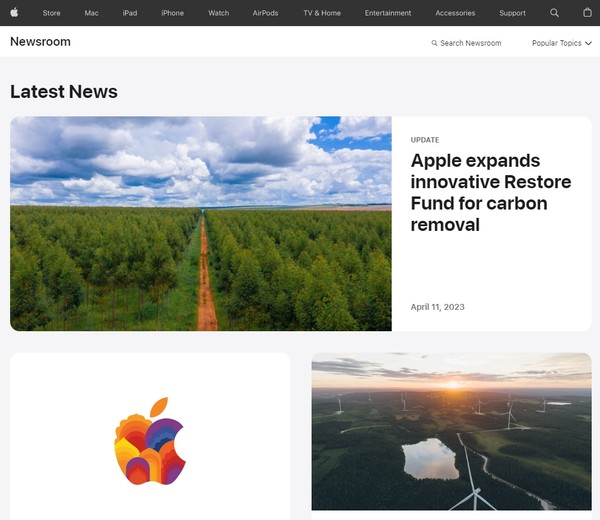
Task: Open the colorful Apple logo article tile
Action: pyautogui.click(x=150, y=440)
